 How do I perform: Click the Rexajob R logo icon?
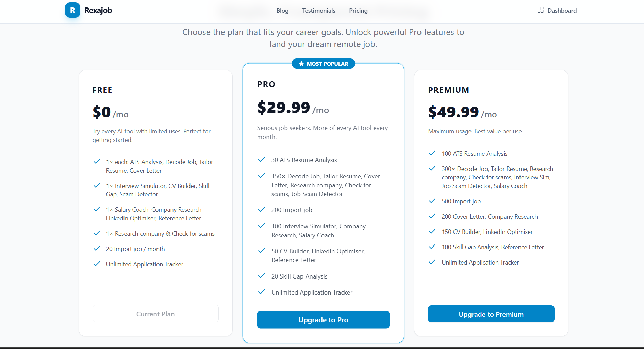point(72,10)
